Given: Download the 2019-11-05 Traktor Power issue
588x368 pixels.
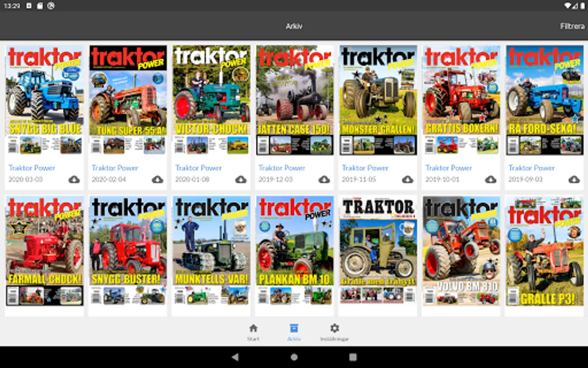Looking at the screenshot, I should (x=408, y=180).
